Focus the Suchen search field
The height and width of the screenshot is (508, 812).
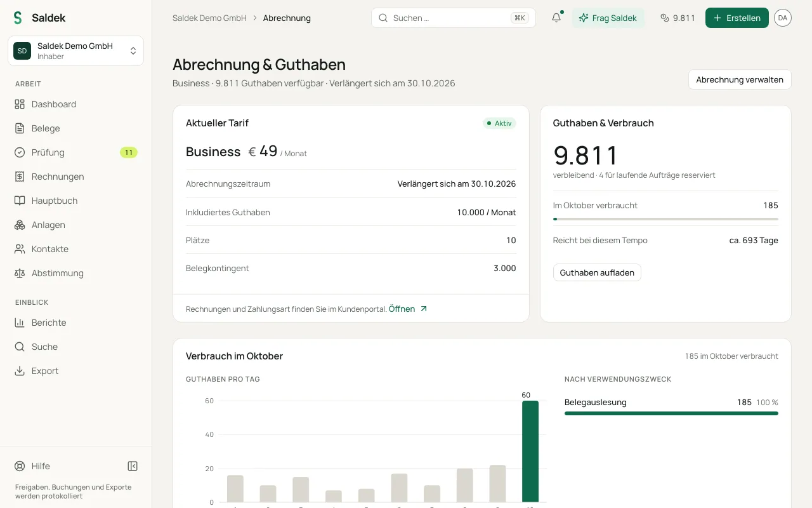pyautogui.click(x=454, y=18)
